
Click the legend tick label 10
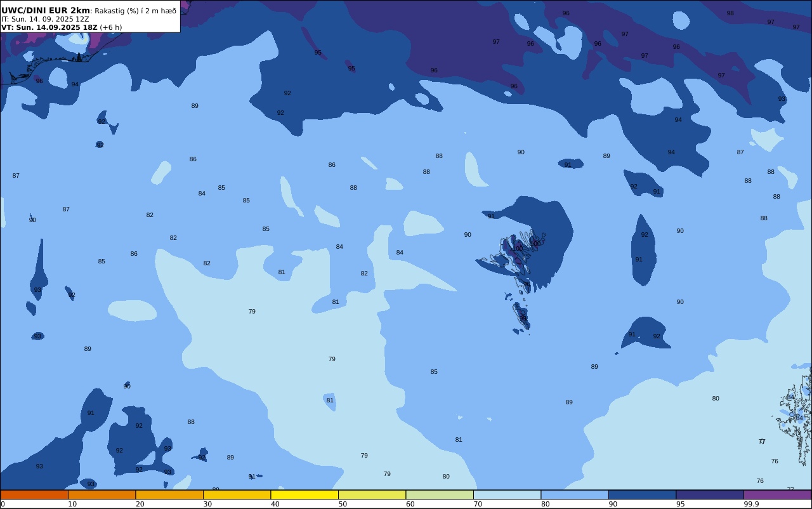[72, 504]
